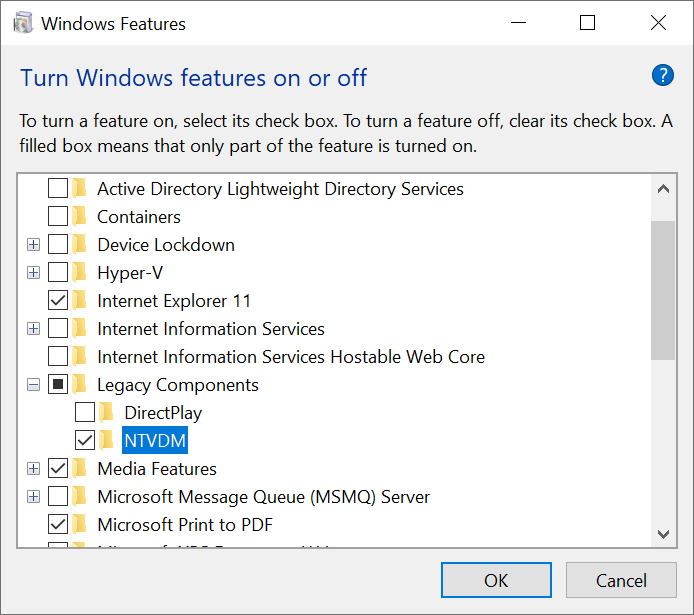Image resolution: width=694 pixels, height=615 pixels.
Task: Click the DirectPlay folder icon
Action: point(107,413)
